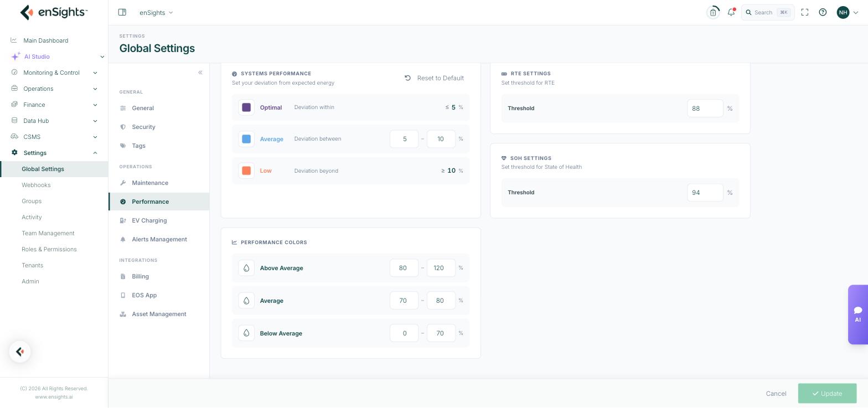868x408 pixels.
Task: Click the Cancel button
Action: coord(776,394)
